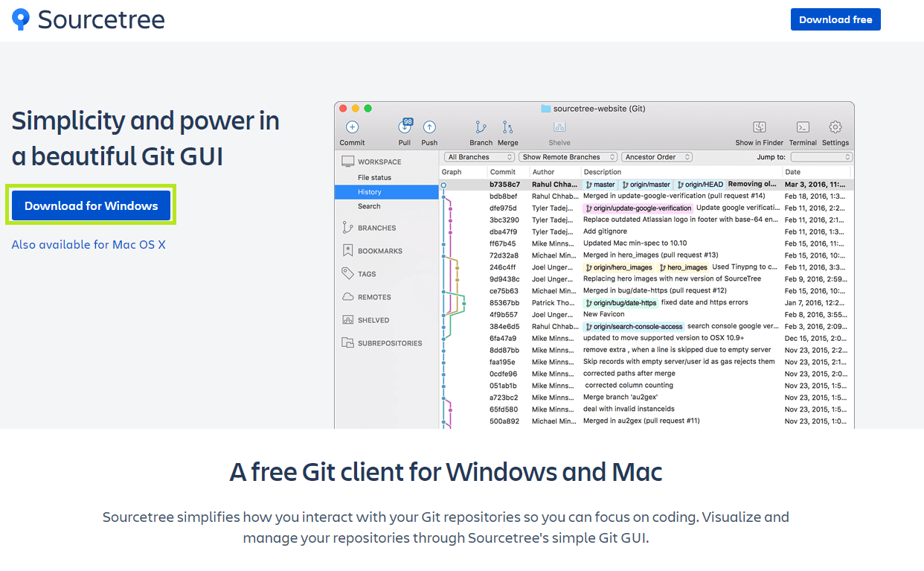Click origin/update-google-verification branch label
Image resolution: width=924 pixels, height=571 pixels.
pos(638,208)
